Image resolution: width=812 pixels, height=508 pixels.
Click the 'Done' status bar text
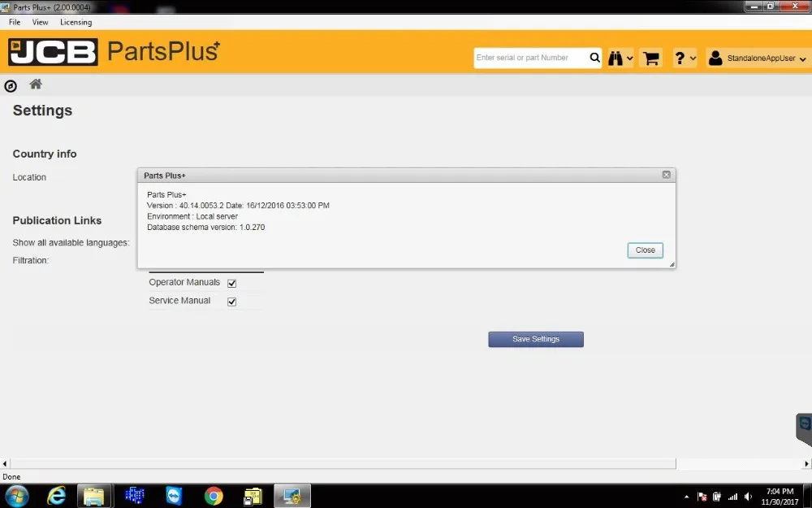tap(11, 477)
